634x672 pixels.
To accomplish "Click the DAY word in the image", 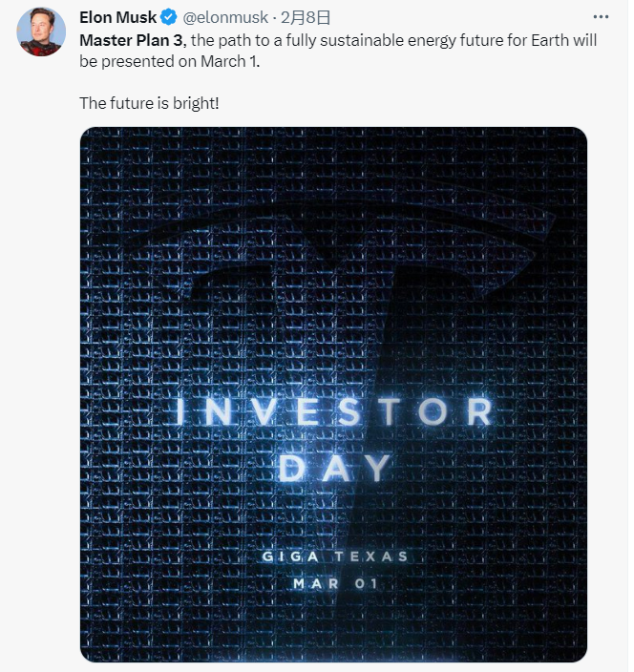I will (x=335, y=468).
